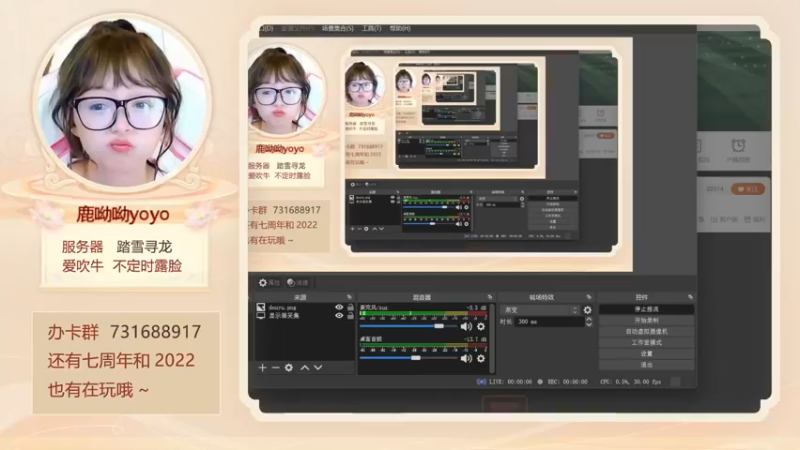
Task: Click the CPU 30.00 fps status text
Action: [631, 382]
